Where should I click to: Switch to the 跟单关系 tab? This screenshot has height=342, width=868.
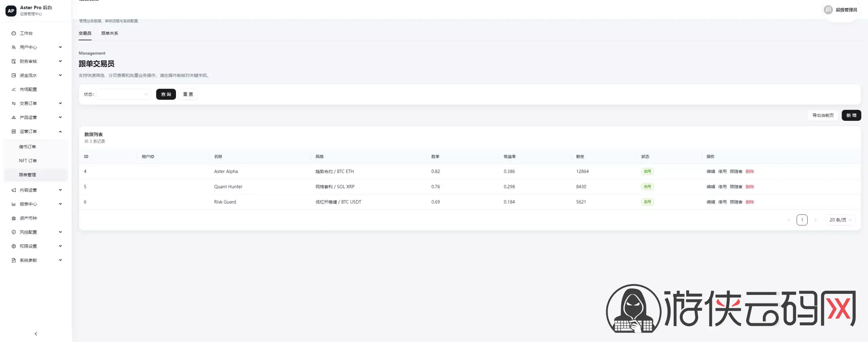tap(110, 33)
